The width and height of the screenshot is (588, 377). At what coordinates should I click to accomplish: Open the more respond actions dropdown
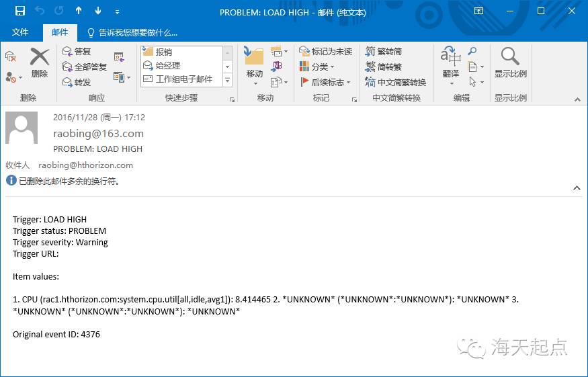click(122, 77)
